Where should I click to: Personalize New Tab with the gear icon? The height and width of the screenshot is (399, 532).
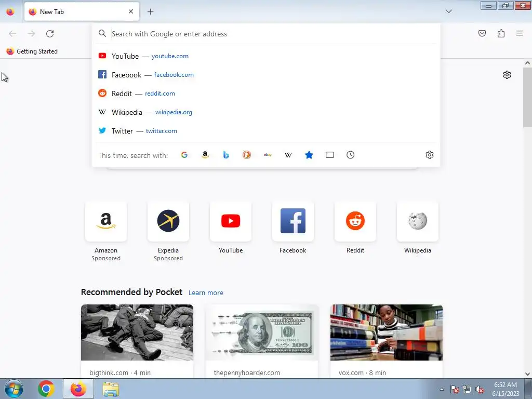507,75
